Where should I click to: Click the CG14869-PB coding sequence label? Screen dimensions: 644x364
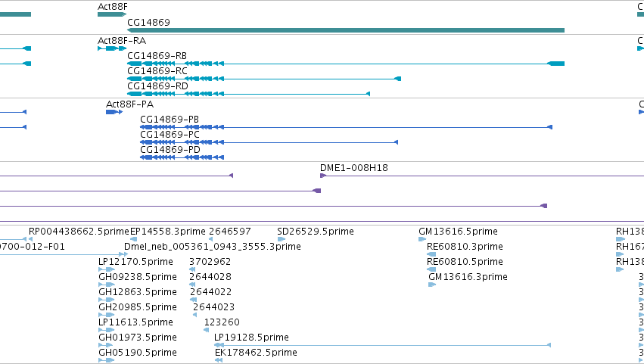click(x=170, y=120)
